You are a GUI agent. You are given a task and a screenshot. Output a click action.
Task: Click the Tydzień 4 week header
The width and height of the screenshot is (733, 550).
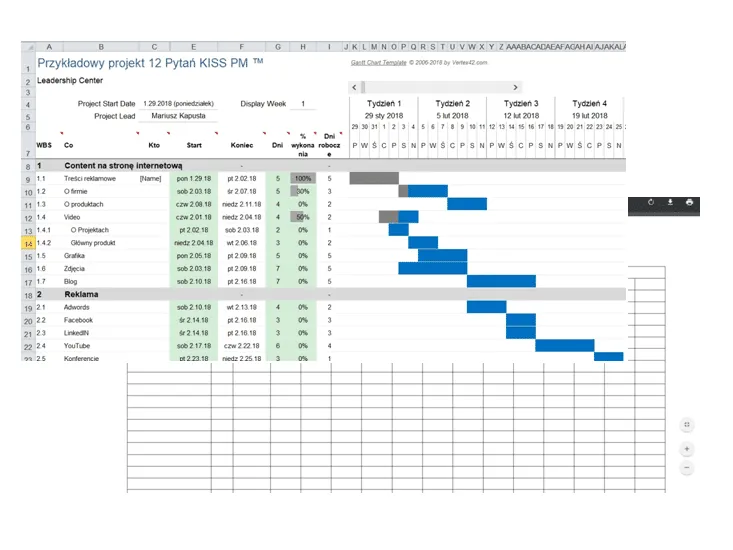click(589, 103)
